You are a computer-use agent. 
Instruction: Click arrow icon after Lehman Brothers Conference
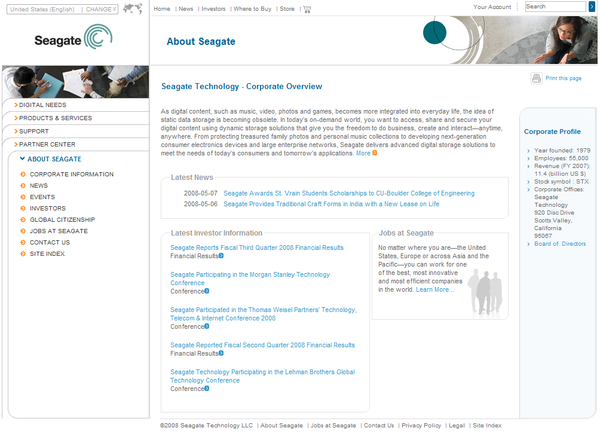pyautogui.click(x=207, y=389)
